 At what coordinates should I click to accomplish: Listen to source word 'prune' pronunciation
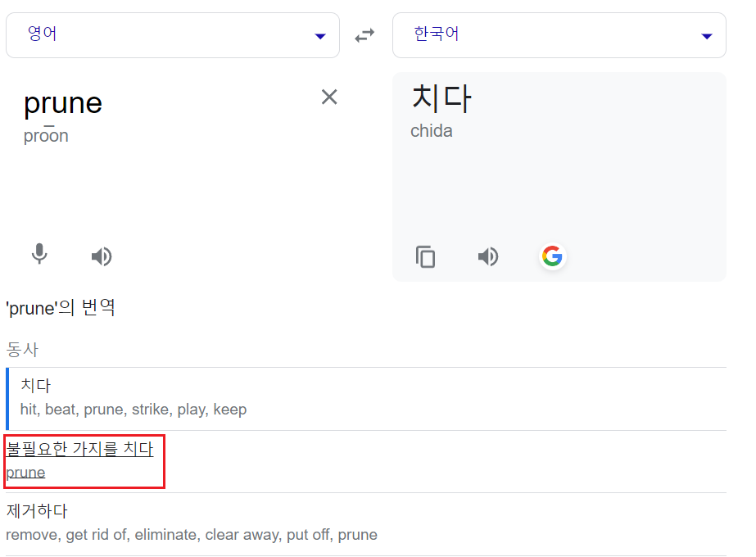tap(102, 256)
